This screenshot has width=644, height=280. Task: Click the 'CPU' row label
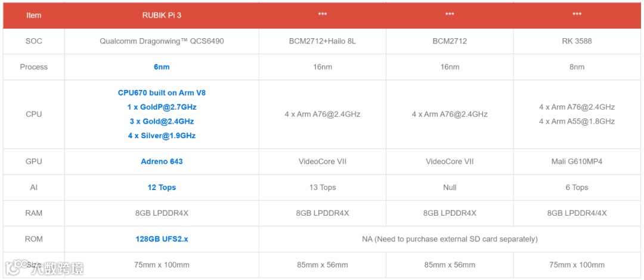coord(33,114)
